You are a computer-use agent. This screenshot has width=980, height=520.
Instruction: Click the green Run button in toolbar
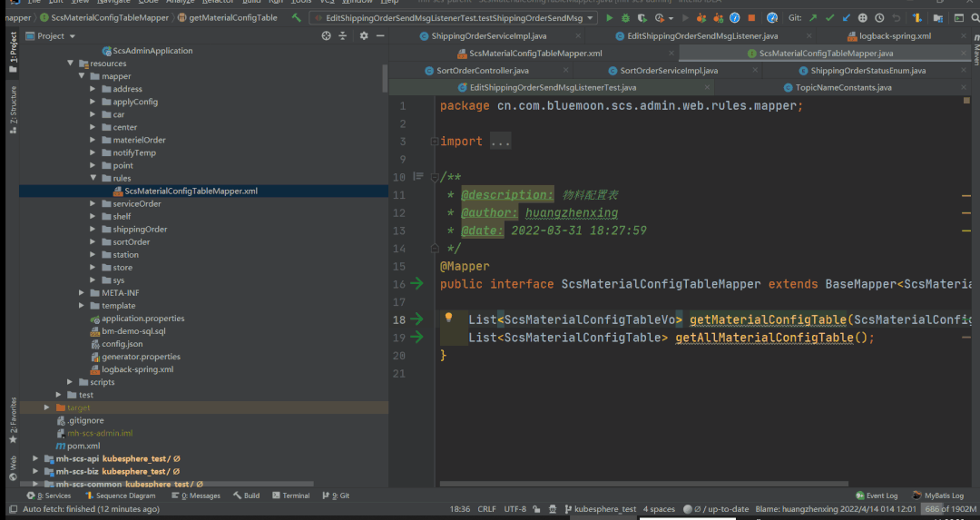pyautogui.click(x=609, y=18)
